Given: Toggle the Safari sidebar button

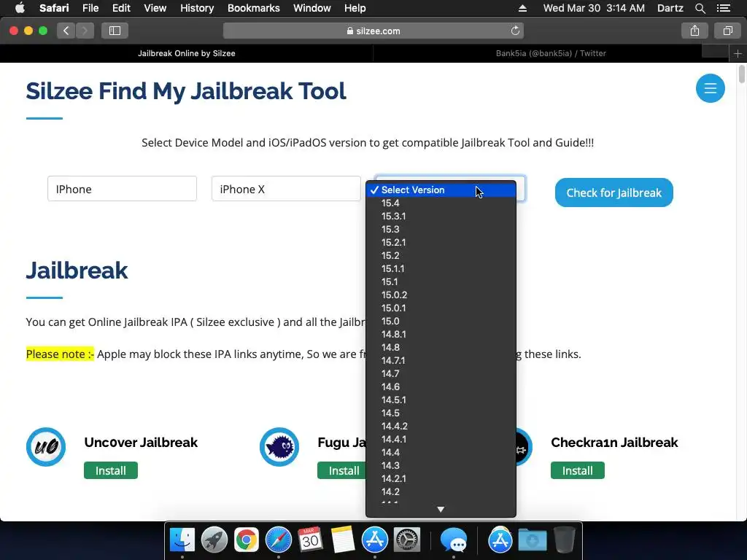Looking at the screenshot, I should pyautogui.click(x=115, y=31).
